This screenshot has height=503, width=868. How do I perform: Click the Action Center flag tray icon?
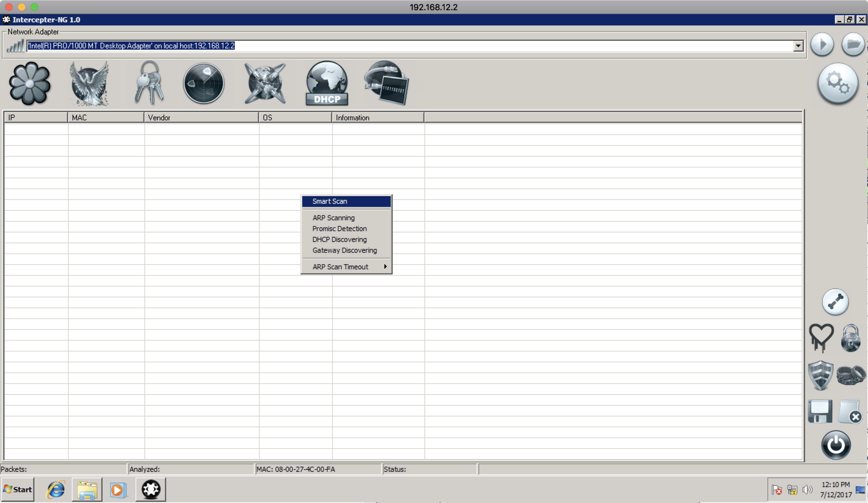pos(777,490)
